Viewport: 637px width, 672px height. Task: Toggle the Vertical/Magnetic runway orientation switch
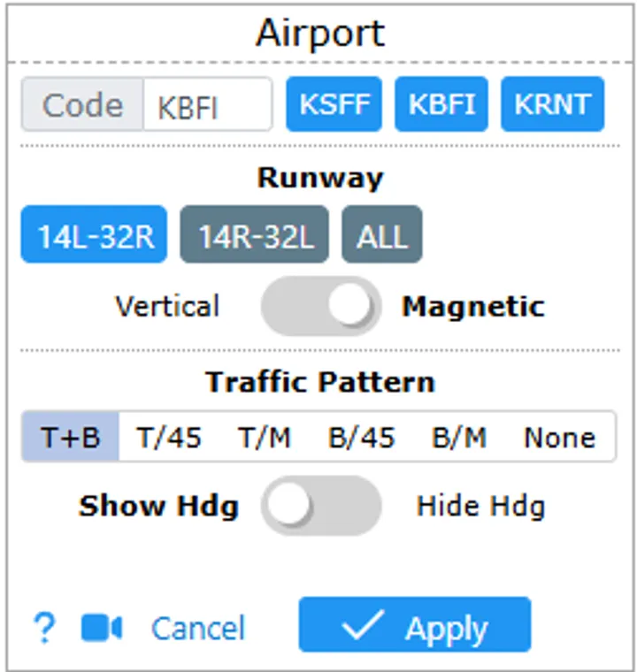point(320,307)
